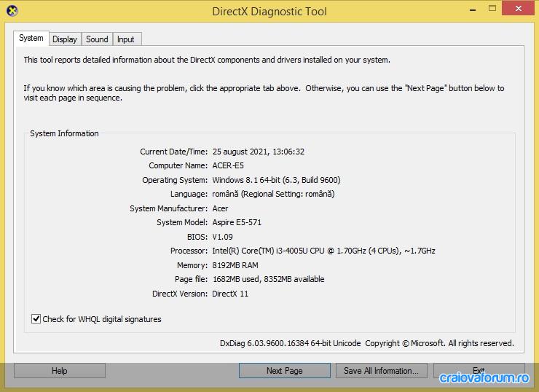Click memory value '8192MB RAM'
The width and height of the screenshot is (539, 392).
point(235,265)
